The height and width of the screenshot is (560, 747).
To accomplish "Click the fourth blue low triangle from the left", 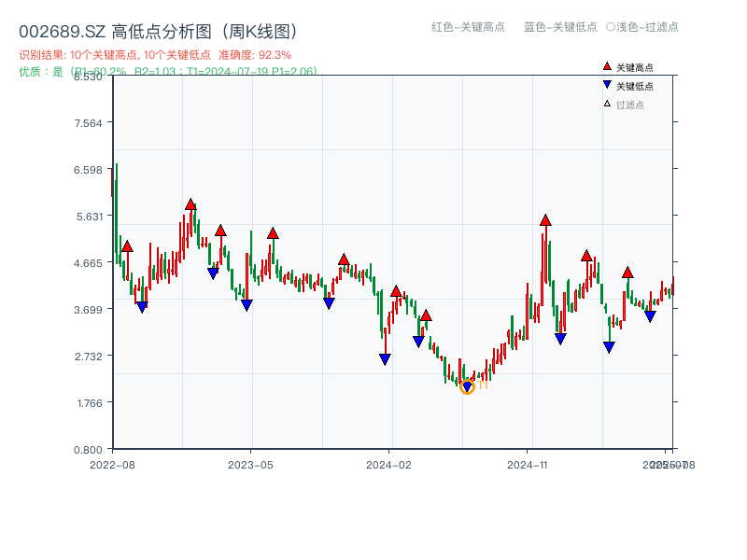I will (x=329, y=303).
